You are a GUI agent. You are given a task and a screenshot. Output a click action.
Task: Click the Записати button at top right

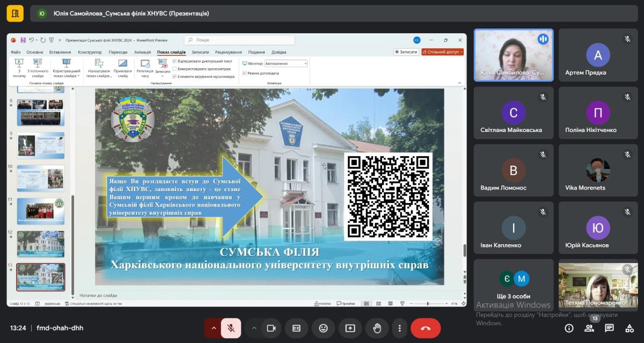(x=406, y=52)
